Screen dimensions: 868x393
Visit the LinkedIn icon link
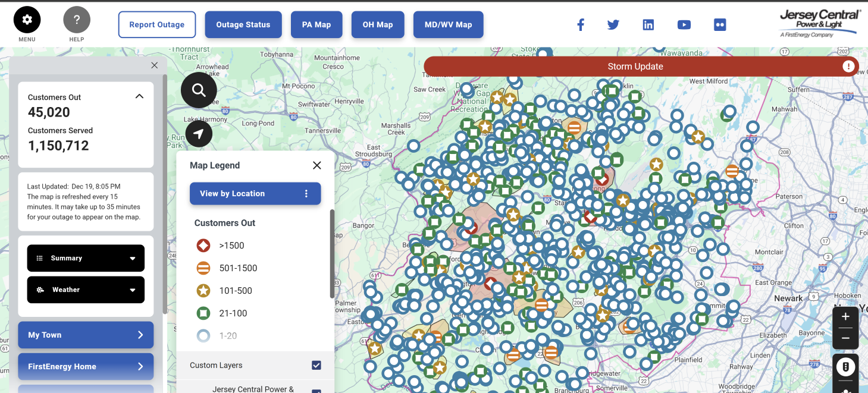pos(648,24)
